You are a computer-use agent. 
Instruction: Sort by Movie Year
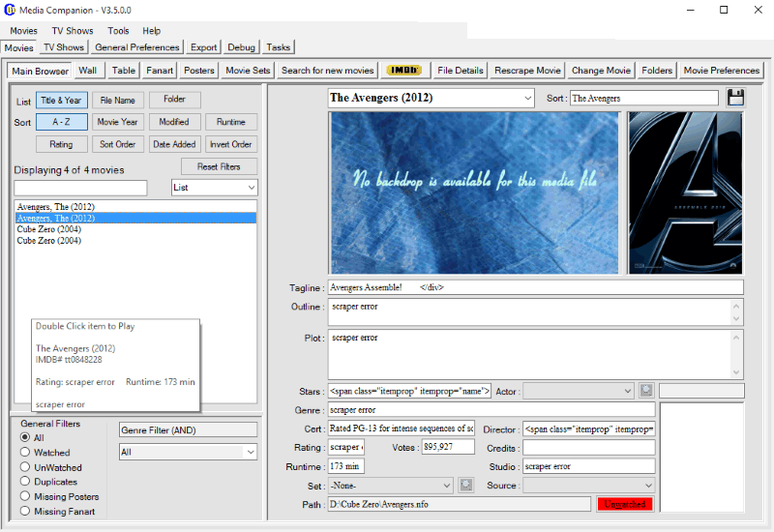[x=117, y=122]
